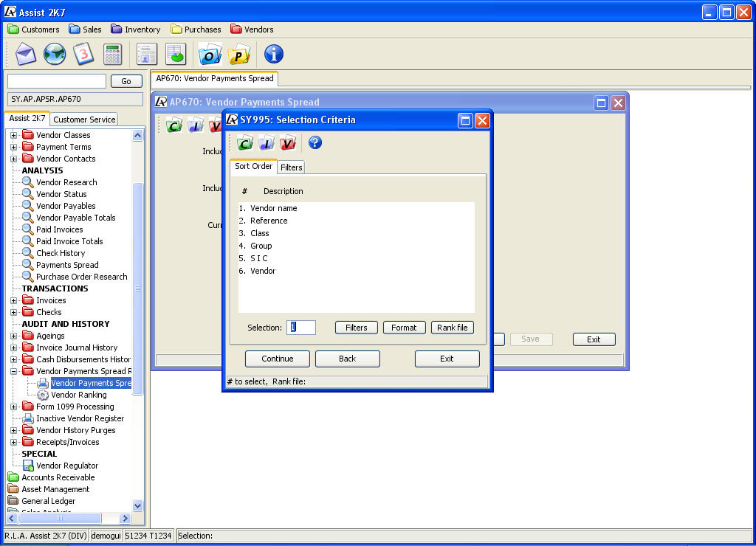The height and width of the screenshot is (546, 756).
Task: Open the contact card icon in toolbar
Action: click(147, 54)
